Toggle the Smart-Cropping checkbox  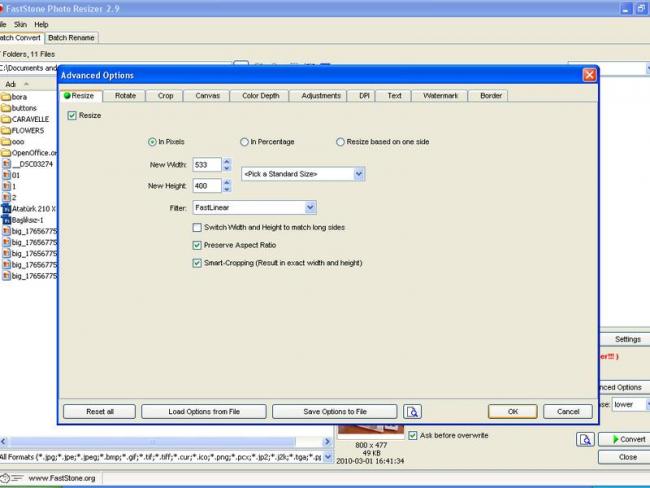point(197,263)
